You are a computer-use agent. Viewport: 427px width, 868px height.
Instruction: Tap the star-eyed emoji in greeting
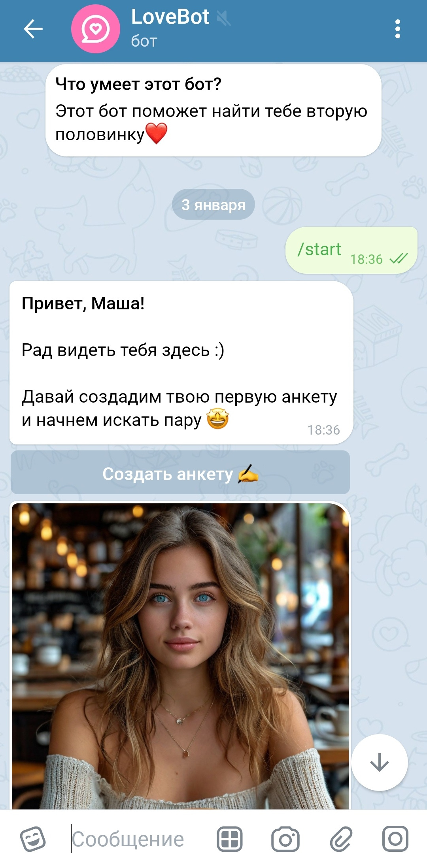[218, 419]
